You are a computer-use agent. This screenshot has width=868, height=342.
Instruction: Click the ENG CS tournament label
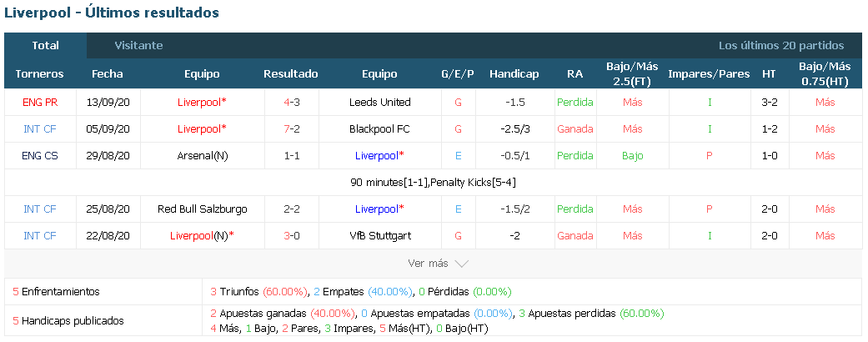click(x=40, y=155)
